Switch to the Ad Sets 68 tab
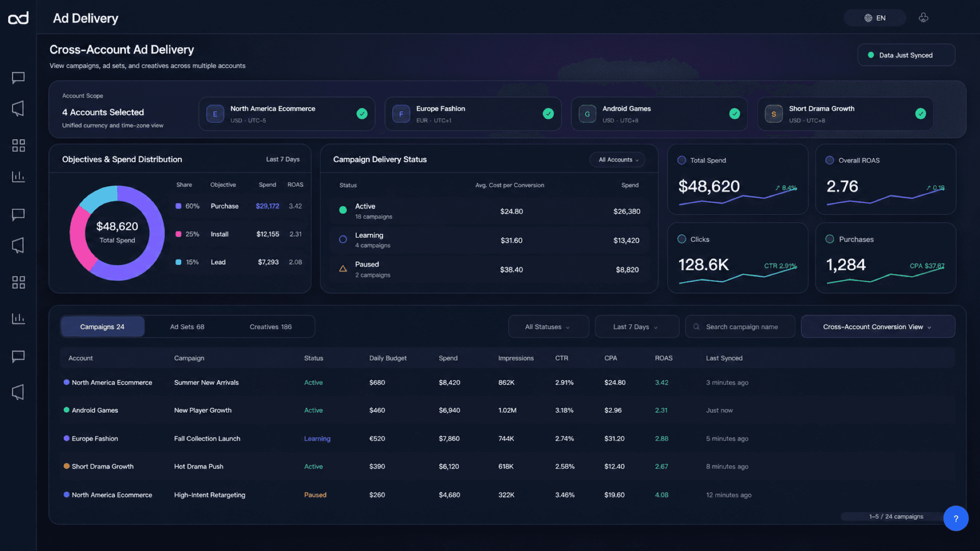This screenshot has height=551, width=980. [x=187, y=327]
